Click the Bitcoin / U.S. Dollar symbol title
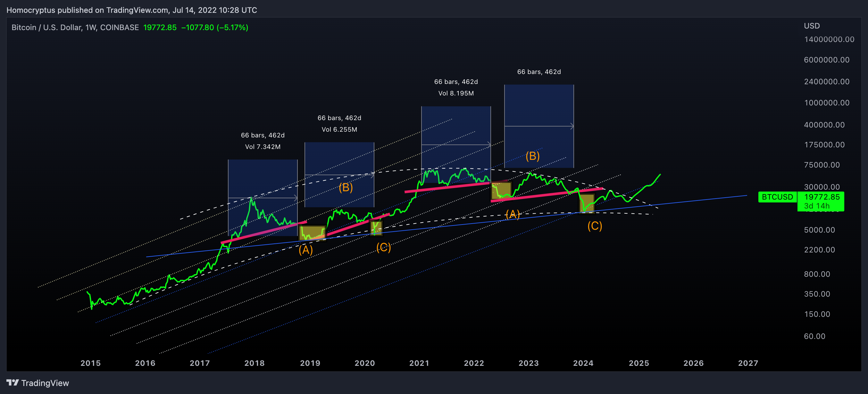The width and height of the screenshot is (868, 394). [x=75, y=28]
